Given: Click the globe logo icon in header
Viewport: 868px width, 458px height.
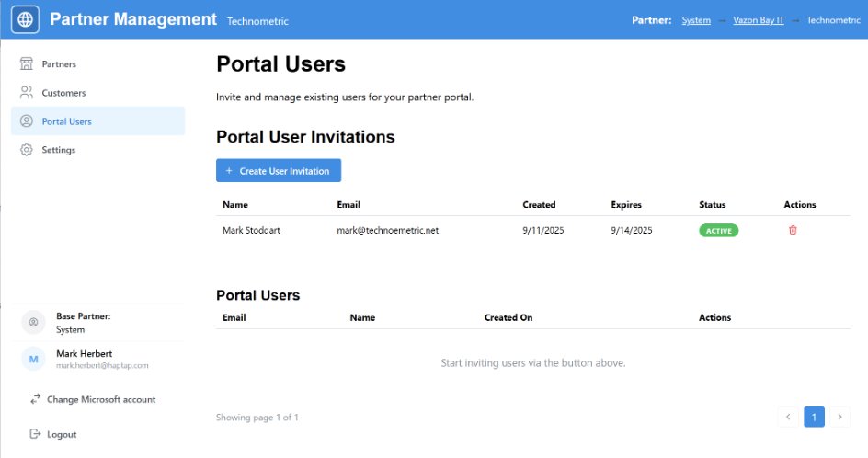Looking at the screenshot, I should coord(26,19).
